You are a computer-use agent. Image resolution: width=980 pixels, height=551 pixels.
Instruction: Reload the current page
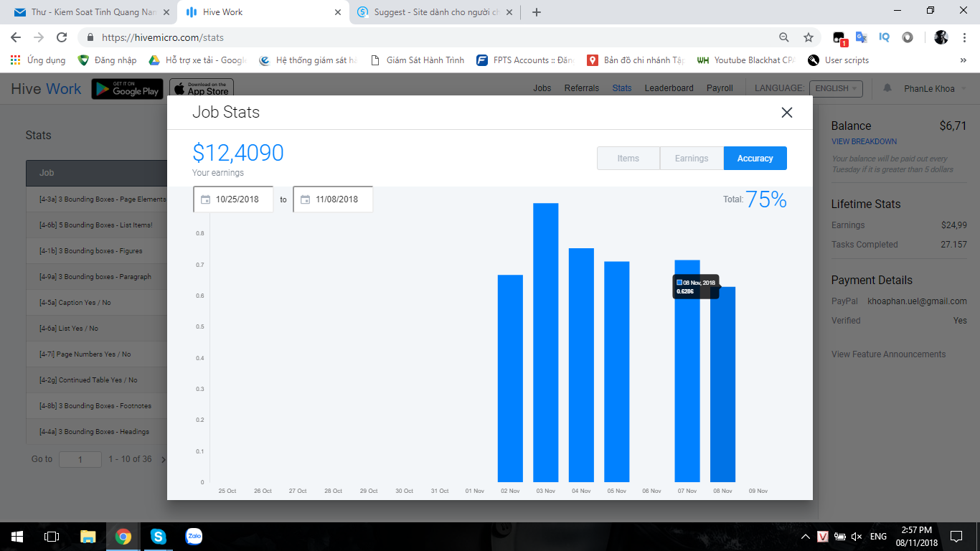tap(62, 37)
